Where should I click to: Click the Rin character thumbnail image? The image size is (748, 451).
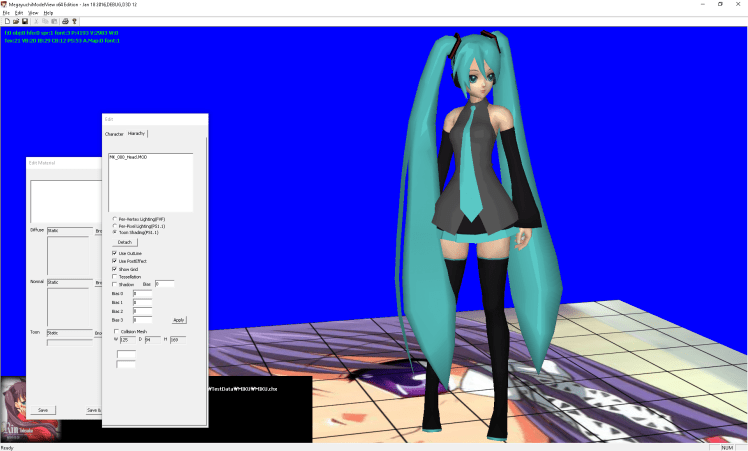[x=30, y=409]
